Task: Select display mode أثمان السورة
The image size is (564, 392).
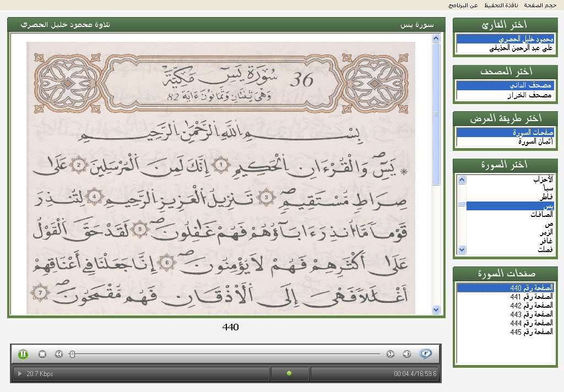Action: 505,141
